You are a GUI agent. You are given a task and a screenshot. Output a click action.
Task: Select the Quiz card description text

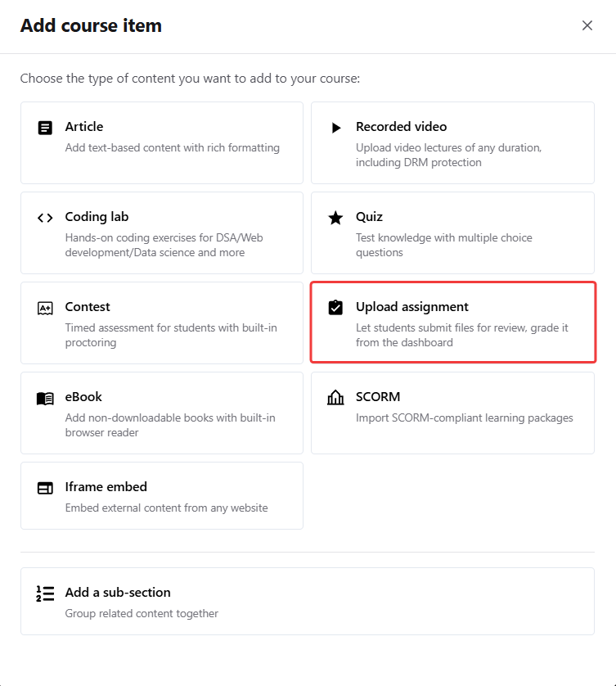(x=443, y=245)
